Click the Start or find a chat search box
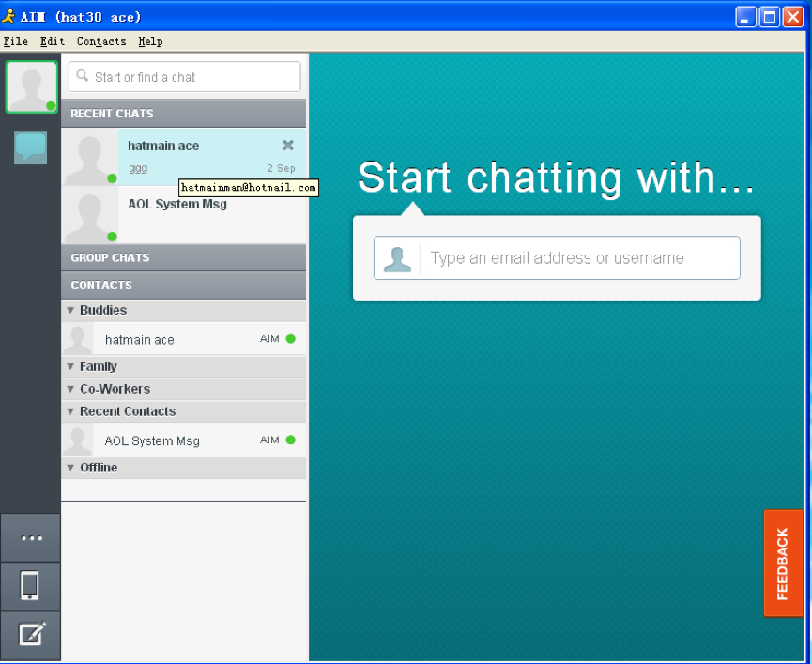This screenshot has height=664, width=812. pyautogui.click(x=184, y=77)
